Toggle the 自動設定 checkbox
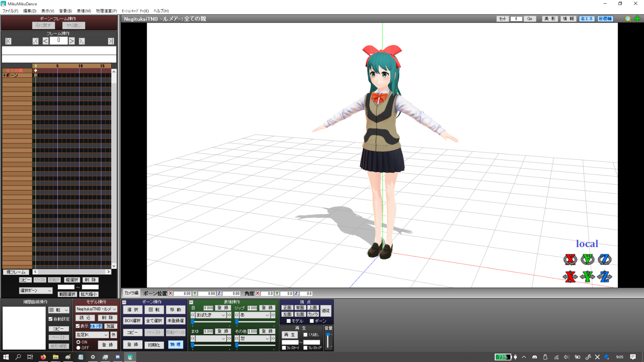 pos(51,319)
